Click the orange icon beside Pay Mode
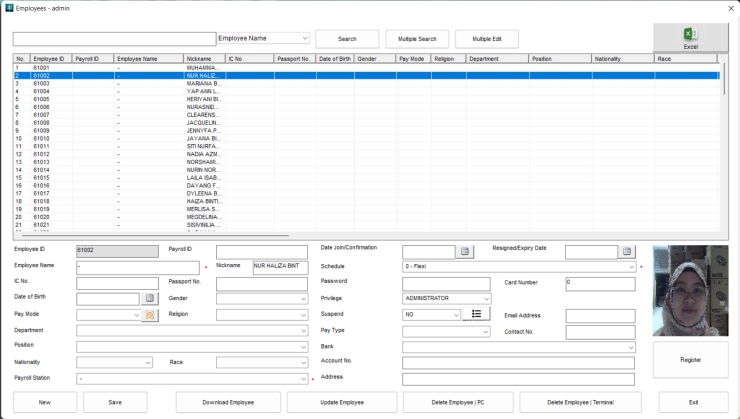The image size is (740, 419). pyautogui.click(x=151, y=314)
